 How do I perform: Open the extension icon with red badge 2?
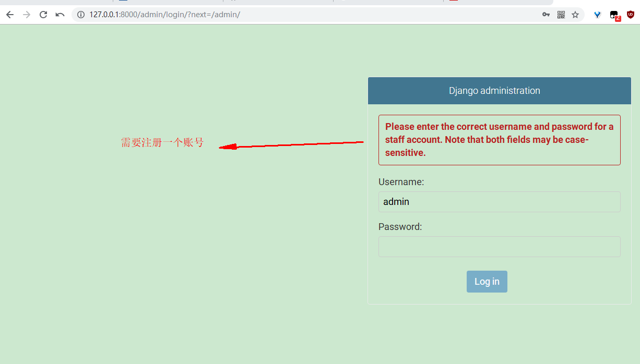coord(615,16)
